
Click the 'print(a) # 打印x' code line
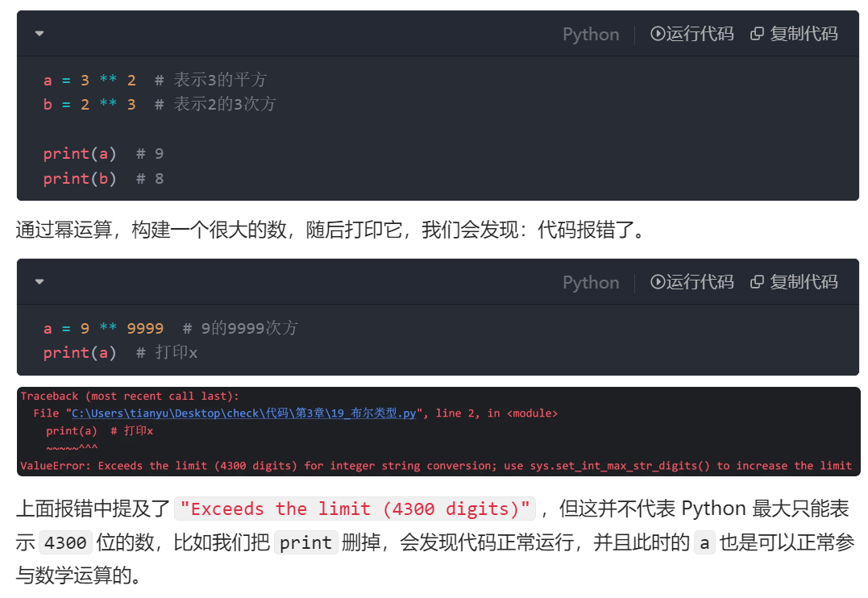[120, 353]
